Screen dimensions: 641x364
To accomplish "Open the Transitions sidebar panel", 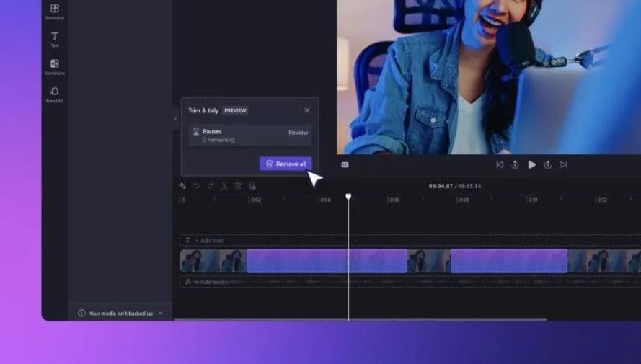I will (x=54, y=66).
